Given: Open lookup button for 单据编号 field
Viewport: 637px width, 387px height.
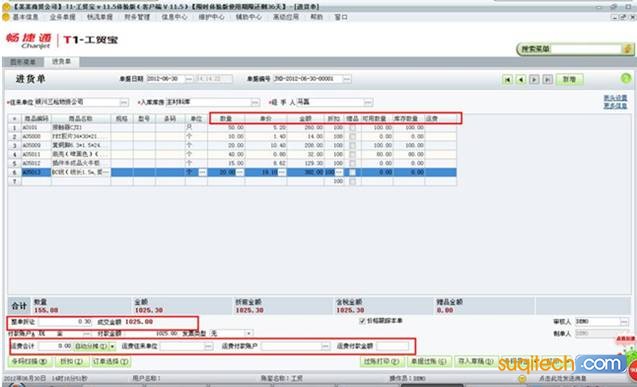Looking at the screenshot, I should (347, 79).
